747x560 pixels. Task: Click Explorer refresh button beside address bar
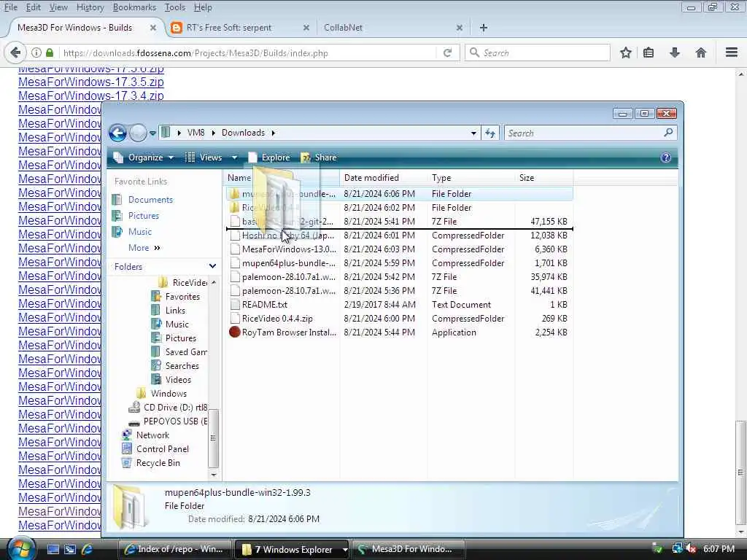click(490, 133)
